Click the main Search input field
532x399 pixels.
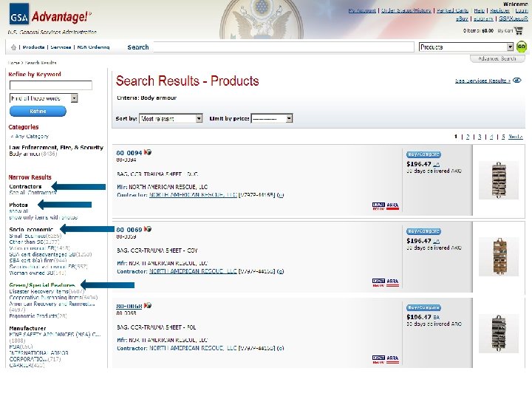pyautogui.click(x=284, y=47)
